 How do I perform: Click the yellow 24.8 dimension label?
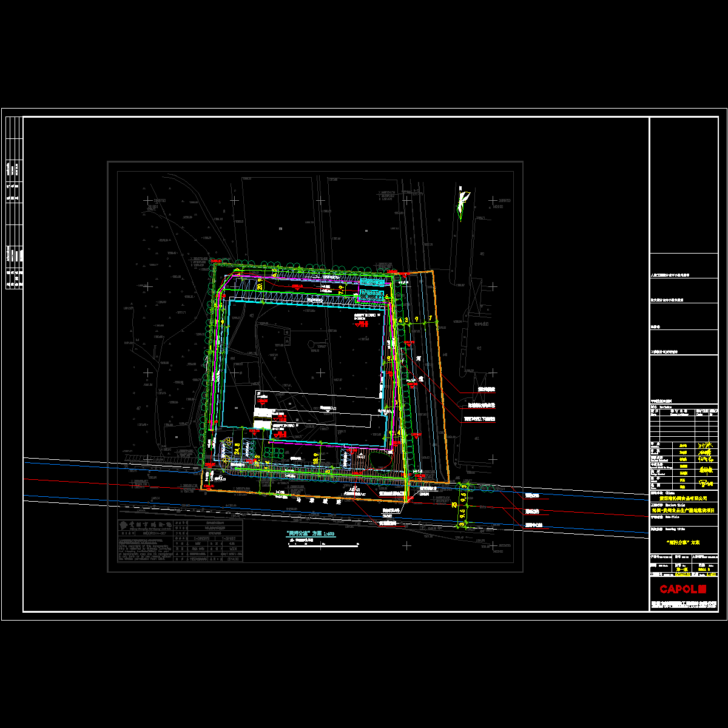(238, 448)
